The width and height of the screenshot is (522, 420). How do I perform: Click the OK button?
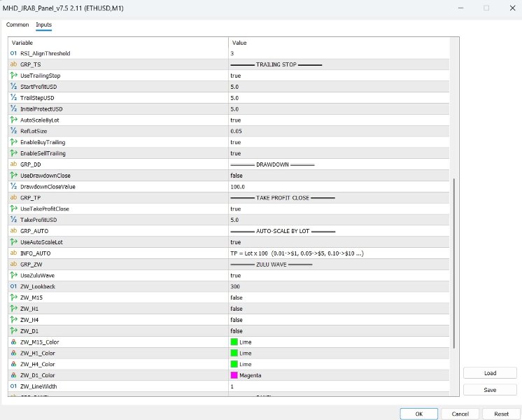tap(419, 414)
